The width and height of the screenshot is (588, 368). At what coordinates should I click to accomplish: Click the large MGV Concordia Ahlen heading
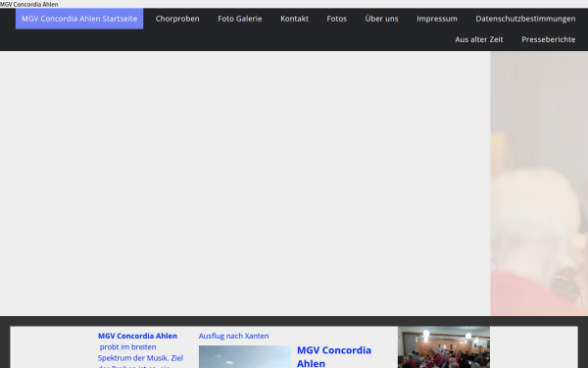(334, 356)
